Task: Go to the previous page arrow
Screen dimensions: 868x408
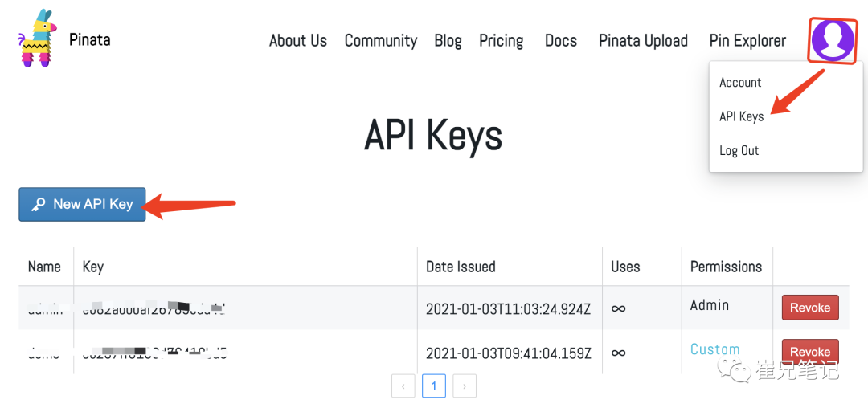Action: point(403,386)
